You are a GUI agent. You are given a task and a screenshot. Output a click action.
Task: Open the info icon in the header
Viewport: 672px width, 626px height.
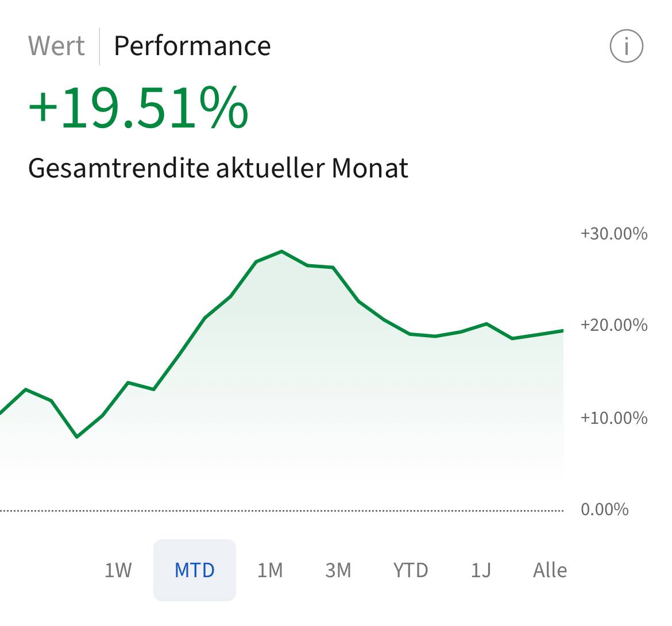coord(626,46)
